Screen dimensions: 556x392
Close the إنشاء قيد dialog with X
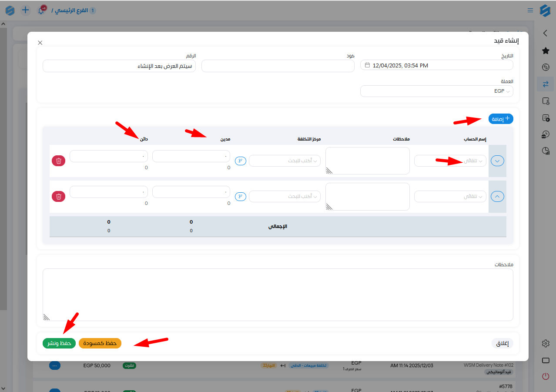pos(40,43)
